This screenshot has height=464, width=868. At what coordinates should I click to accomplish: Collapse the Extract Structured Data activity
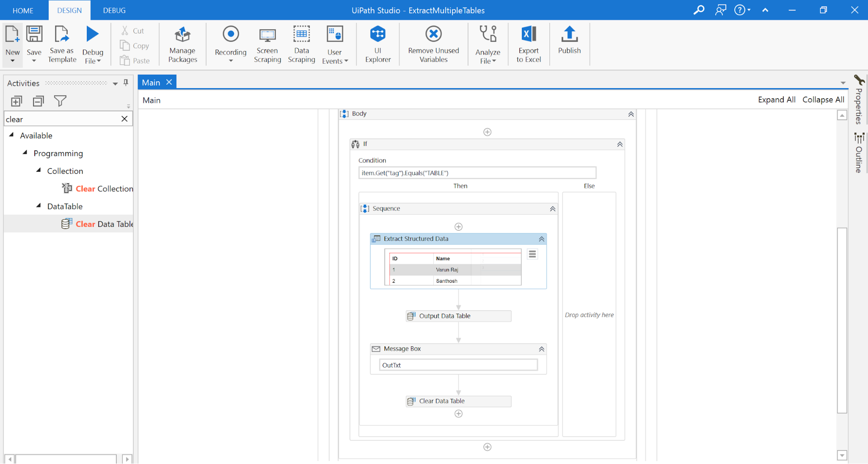pyautogui.click(x=541, y=239)
